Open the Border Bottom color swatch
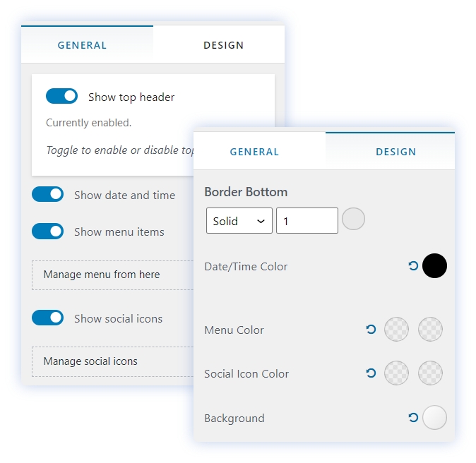The height and width of the screenshot is (463, 476). 353,220
